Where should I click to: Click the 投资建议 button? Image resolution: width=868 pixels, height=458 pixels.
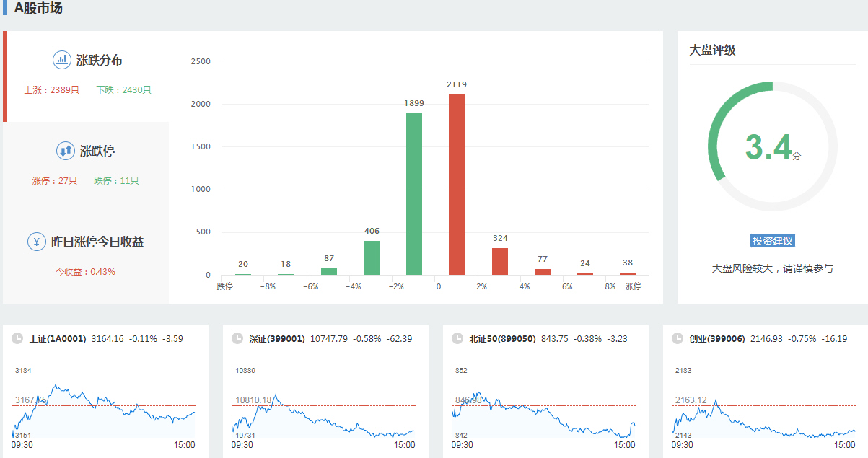click(772, 241)
